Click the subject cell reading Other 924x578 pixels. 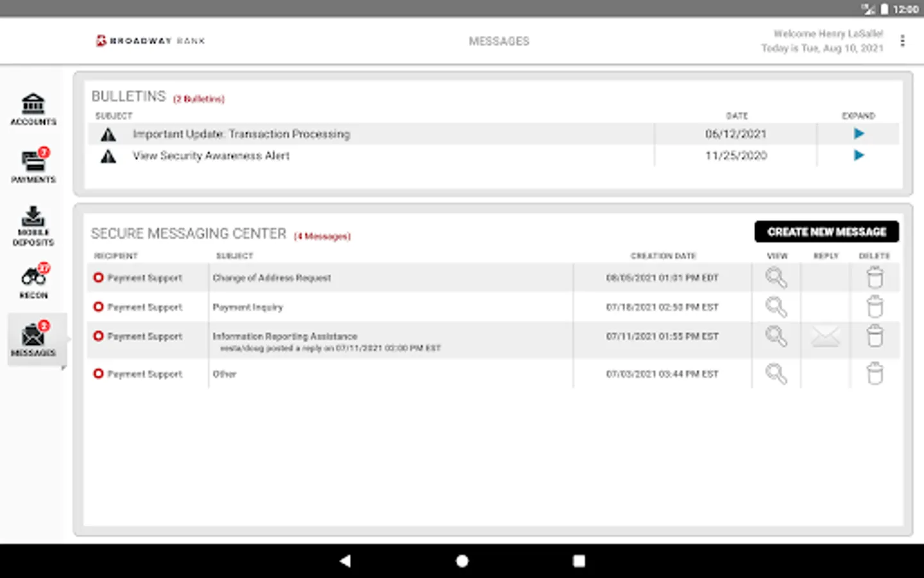225,374
